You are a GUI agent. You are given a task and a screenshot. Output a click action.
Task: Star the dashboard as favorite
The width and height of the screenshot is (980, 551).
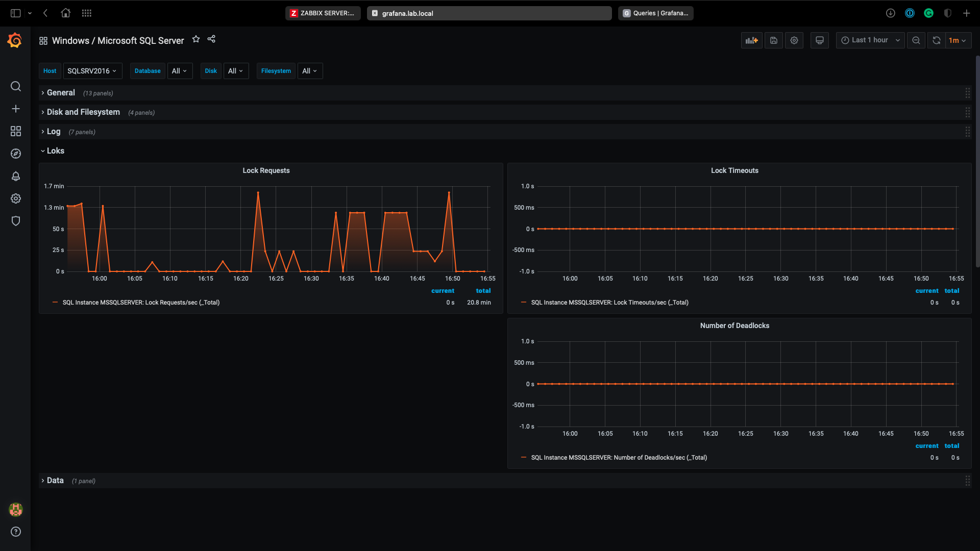tap(196, 39)
